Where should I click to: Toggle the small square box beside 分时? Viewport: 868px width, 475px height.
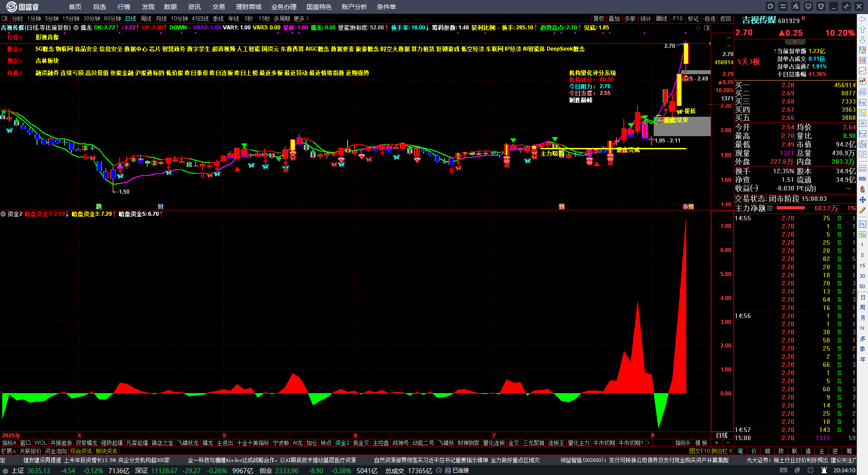point(5,19)
